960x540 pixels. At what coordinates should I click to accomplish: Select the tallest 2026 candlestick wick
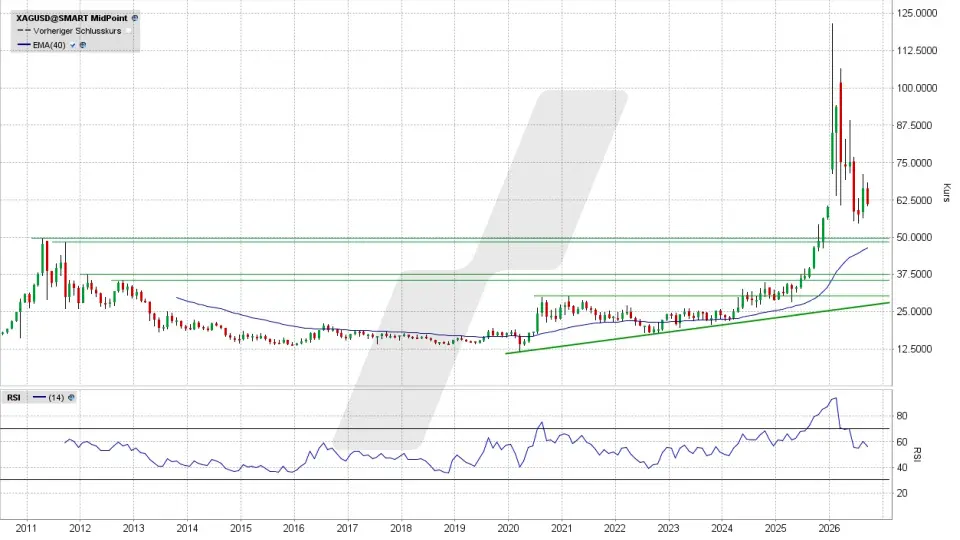pos(832,98)
